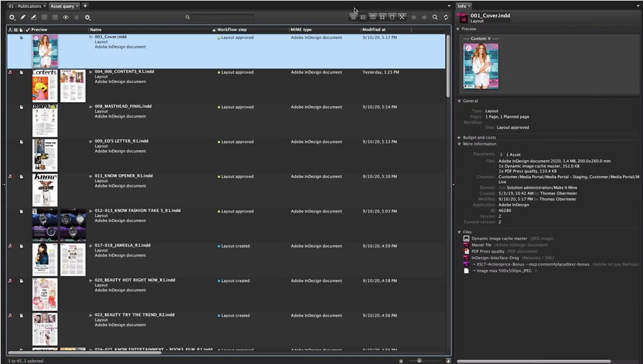Click the fullscreen expand arrows icon
The height and width of the screenshot is (364, 643).
(x=402, y=17)
